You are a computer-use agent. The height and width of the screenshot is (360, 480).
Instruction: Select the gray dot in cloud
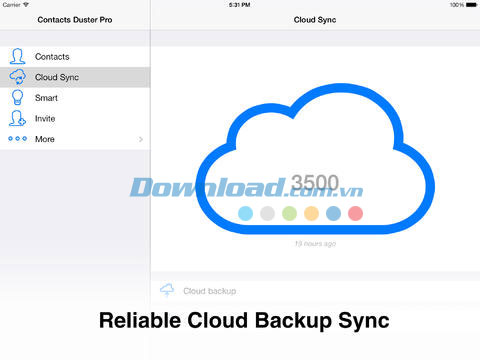[x=267, y=213]
